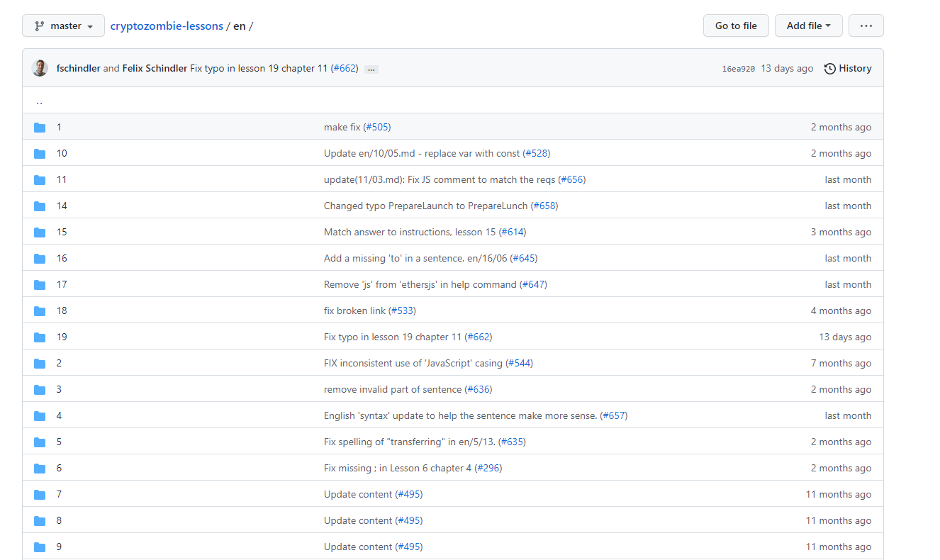Click the Go to file button

click(x=736, y=25)
